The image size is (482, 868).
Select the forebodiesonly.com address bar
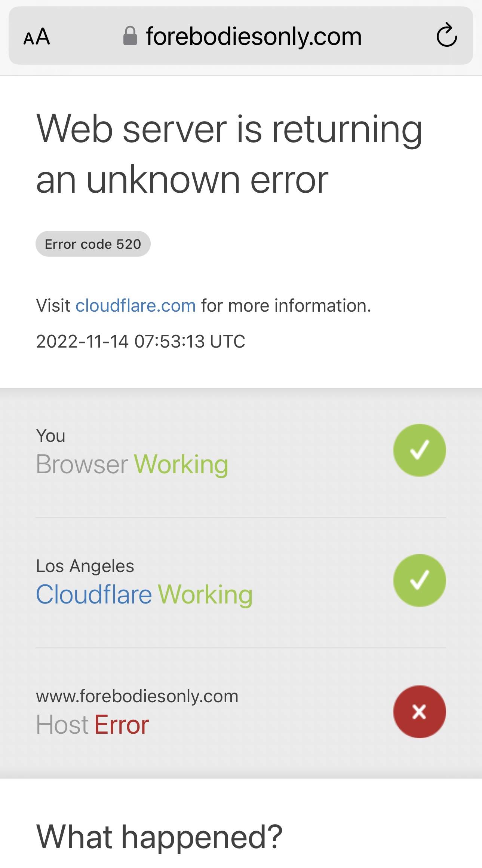(x=241, y=36)
